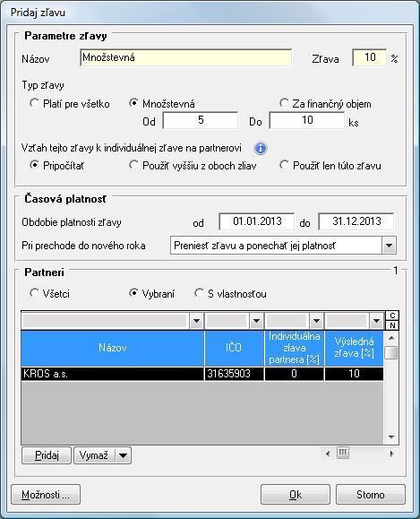Open the Individuálna zľava column filter dropdown
The image size is (420, 519).
point(316,320)
